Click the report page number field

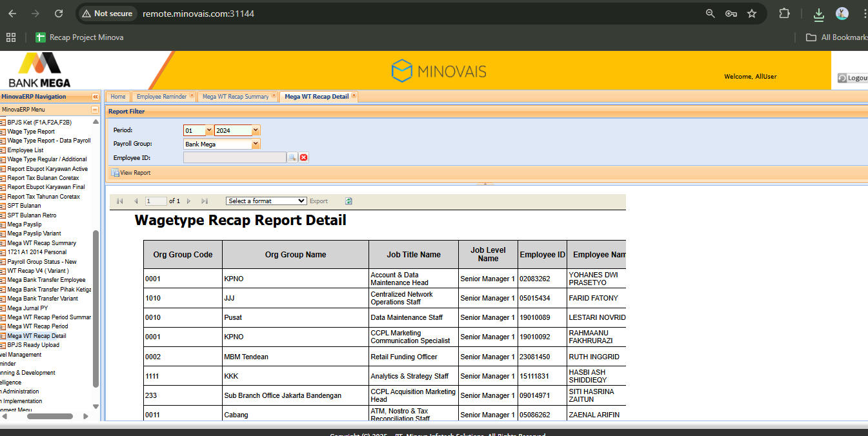(156, 201)
